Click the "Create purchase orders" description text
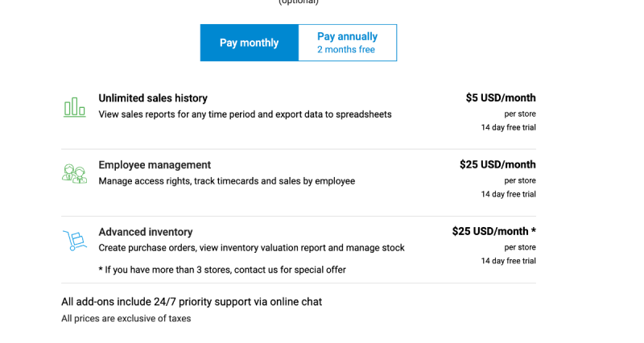Viewport: 644px width, 343px height. (251, 248)
